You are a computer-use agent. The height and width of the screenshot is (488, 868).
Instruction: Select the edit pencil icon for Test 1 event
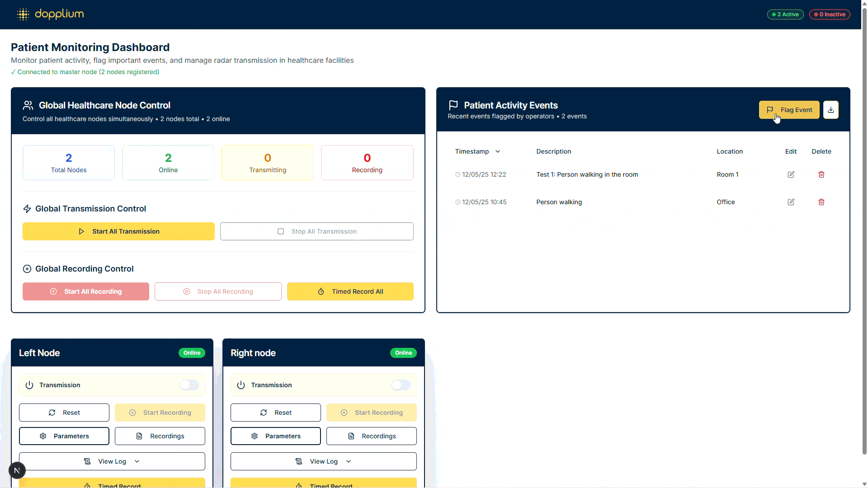(791, 174)
